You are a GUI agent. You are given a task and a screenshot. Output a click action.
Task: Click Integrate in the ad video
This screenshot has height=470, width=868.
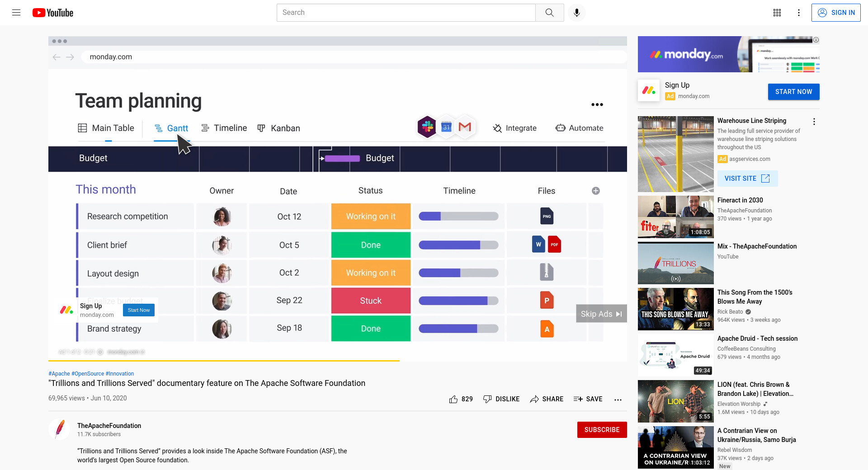[515, 128]
